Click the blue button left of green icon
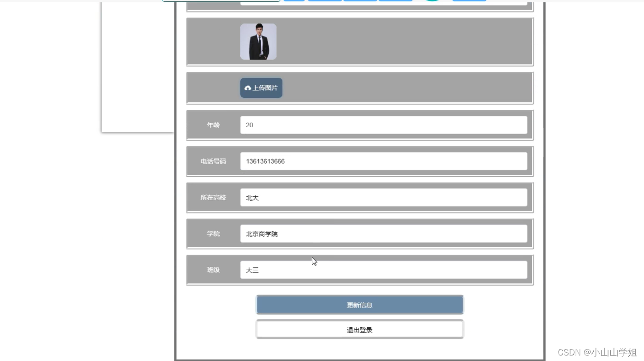 pos(396,1)
